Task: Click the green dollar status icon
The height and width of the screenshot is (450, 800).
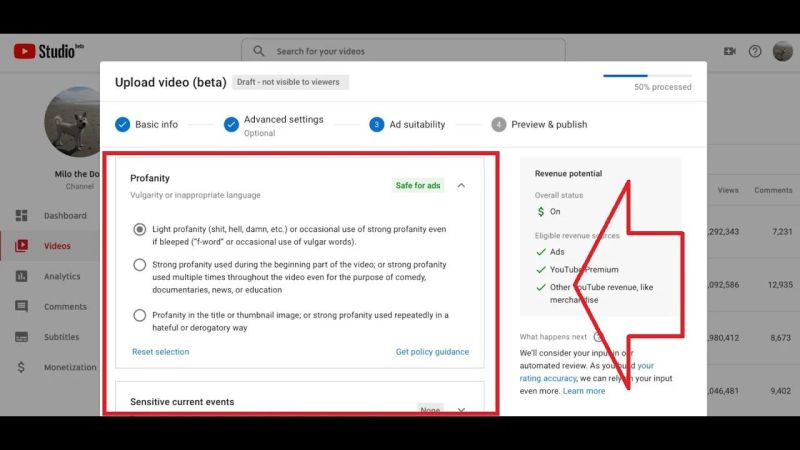Action: pos(541,211)
